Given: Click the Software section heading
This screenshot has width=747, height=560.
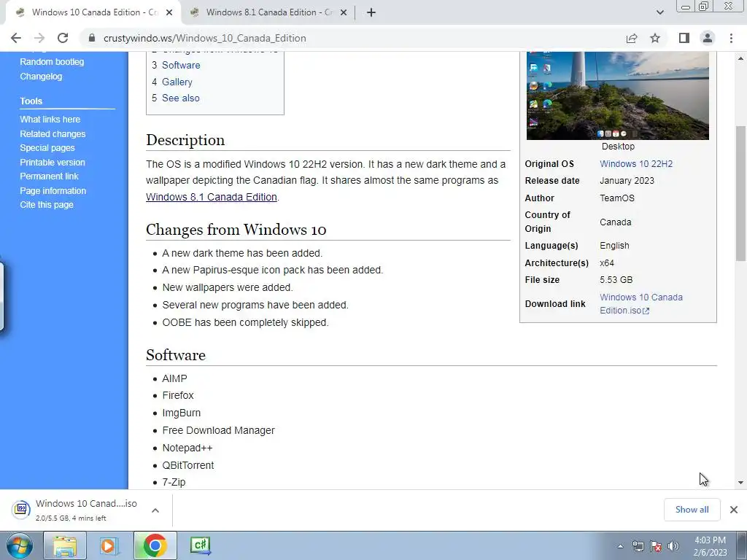Looking at the screenshot, I should [176, 355].
